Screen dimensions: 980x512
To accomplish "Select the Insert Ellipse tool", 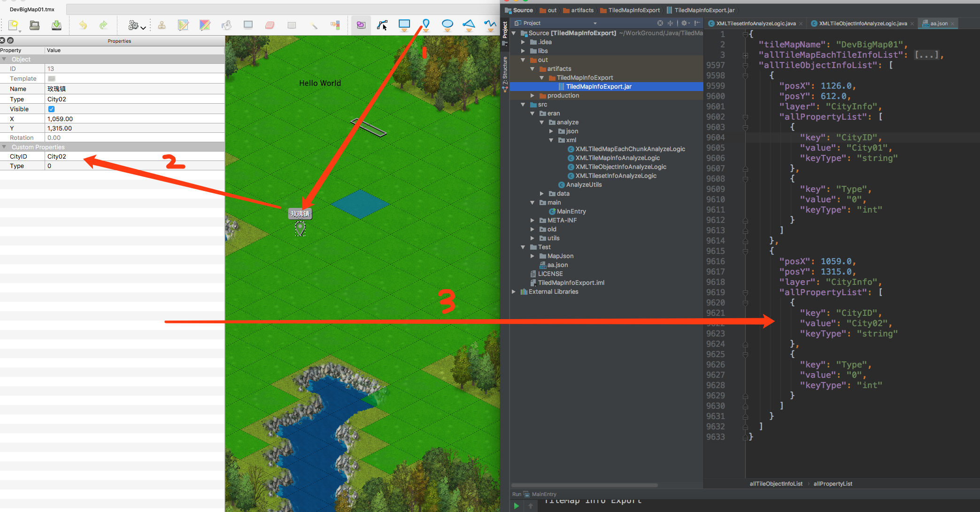I will 448,24.
